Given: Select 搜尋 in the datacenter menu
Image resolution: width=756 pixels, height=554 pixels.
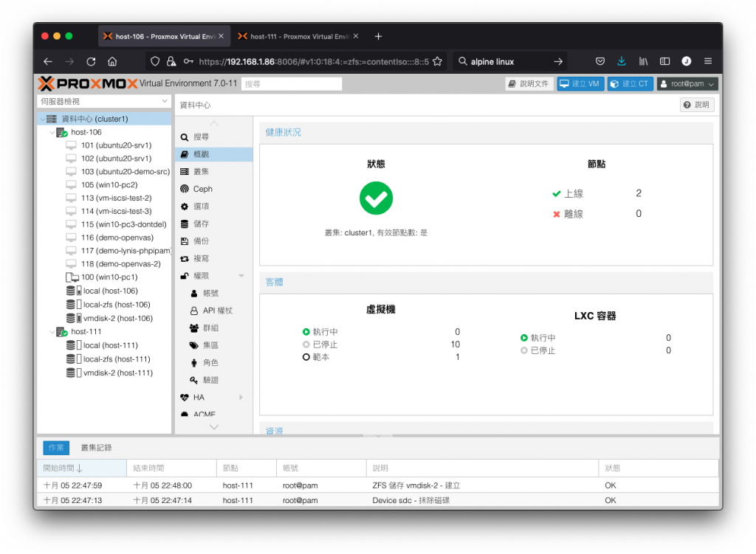Looking at the screenshot, I should coord(214,137).
